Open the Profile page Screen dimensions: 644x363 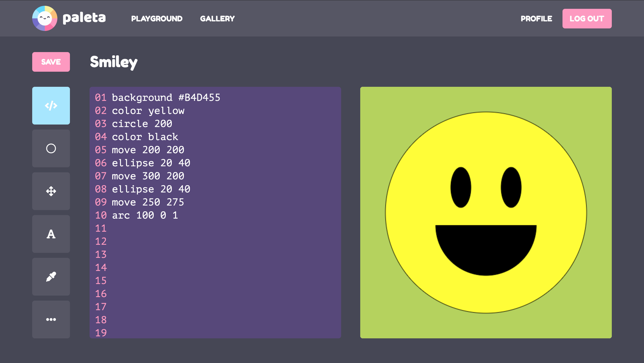tap(537, 18)
